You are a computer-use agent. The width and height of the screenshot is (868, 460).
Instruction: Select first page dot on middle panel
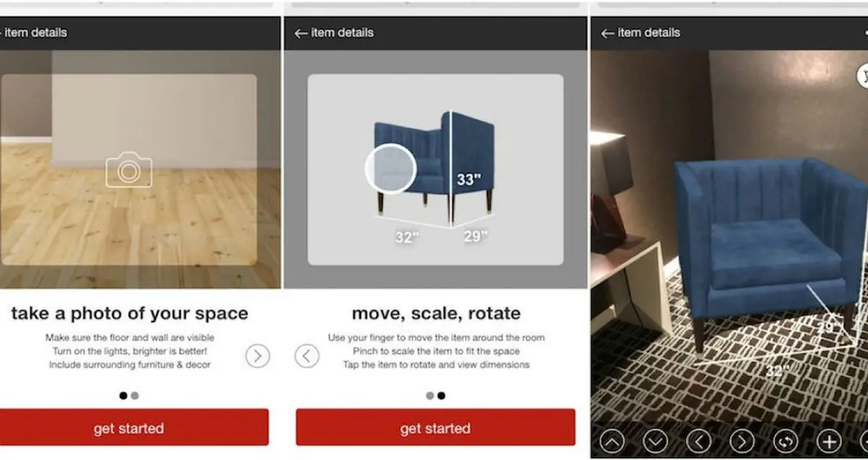430,396
